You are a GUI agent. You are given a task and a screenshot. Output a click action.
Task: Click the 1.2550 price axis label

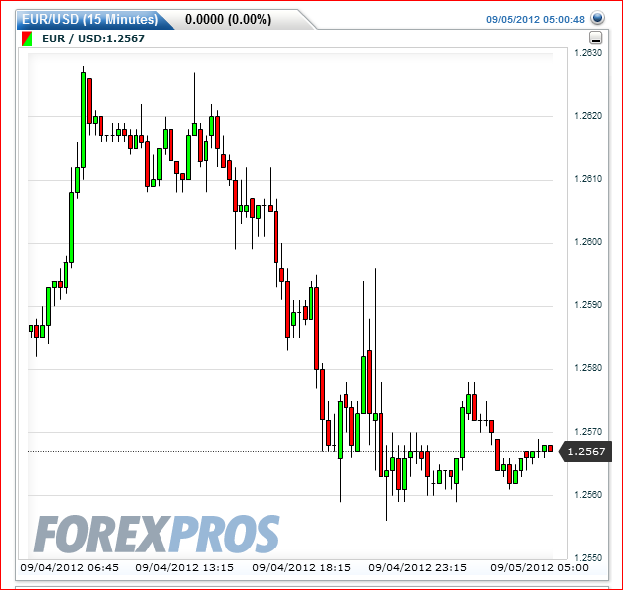588,557
